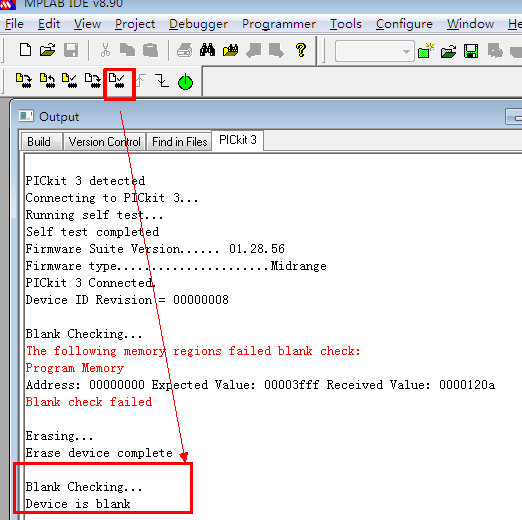Click the reset arrow icon beside power button
Image resolution: width=522 pixels, height=520 pixels.
pos(162,81)
